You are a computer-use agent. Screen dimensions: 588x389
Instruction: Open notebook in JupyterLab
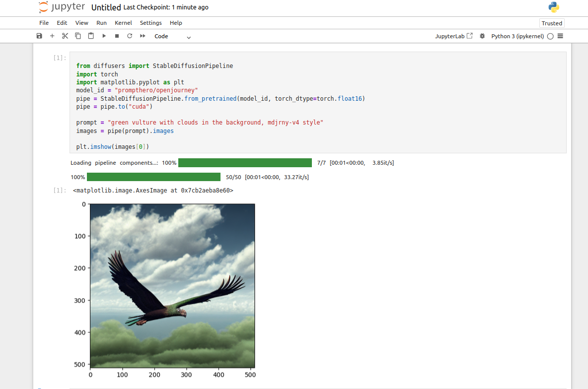coord(453,36)
